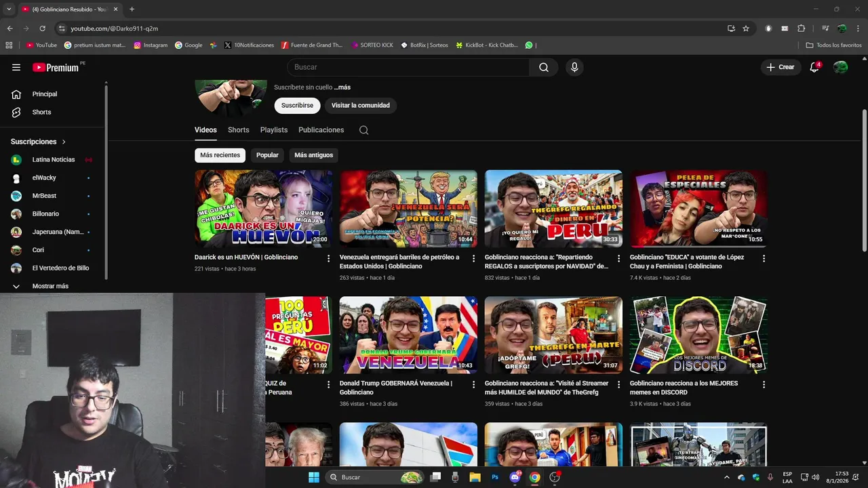Switch to the Videos tab
This screenshot has height=488, width=868.
pos(205,130)
